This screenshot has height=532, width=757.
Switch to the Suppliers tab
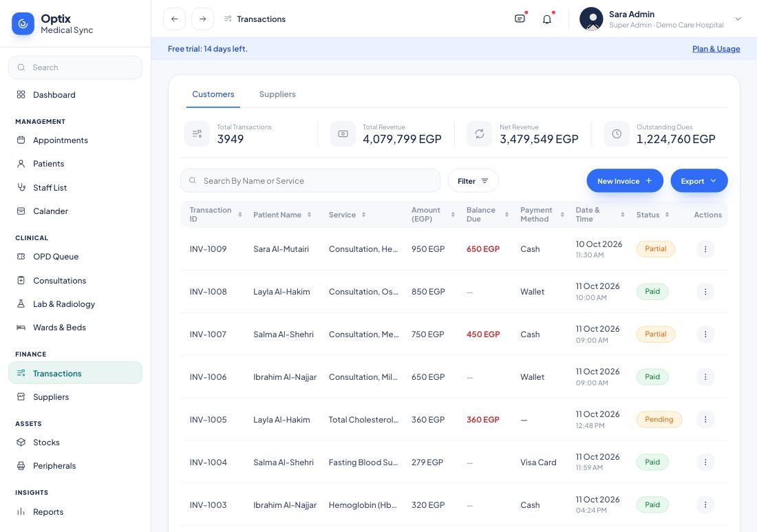[x=277, y=94]
